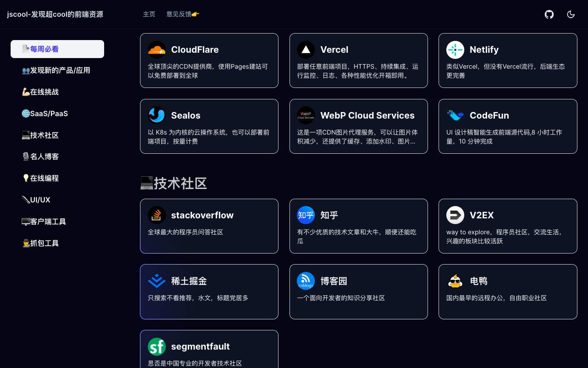Select 每周必看 in the sidebar
Screen dimensions: 588x368
tap(57, 49)
